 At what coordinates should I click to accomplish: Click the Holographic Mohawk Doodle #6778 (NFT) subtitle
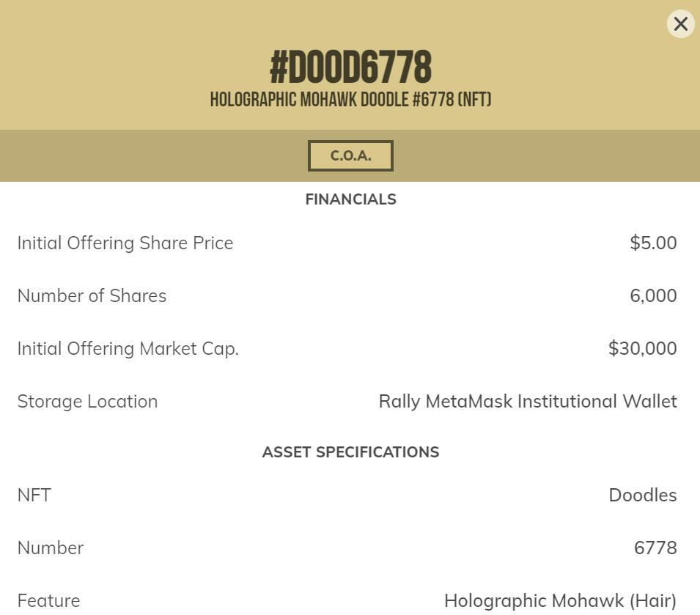point(350,100)
